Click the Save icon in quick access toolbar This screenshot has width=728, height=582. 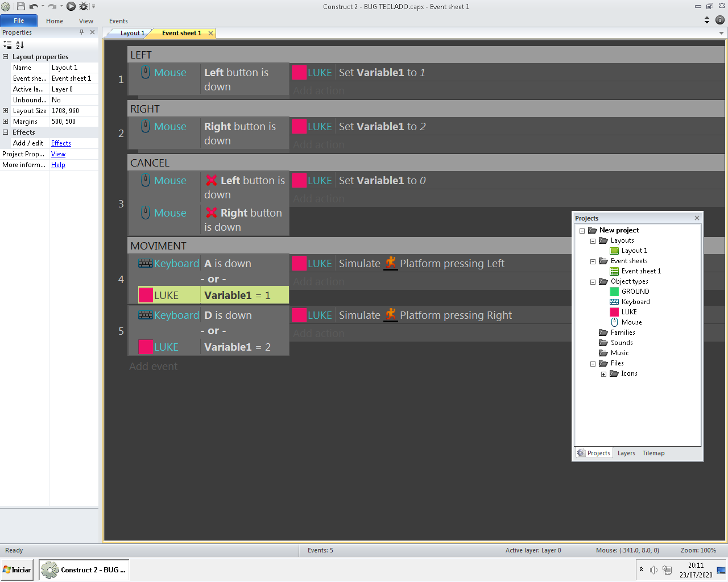point(21,6)
